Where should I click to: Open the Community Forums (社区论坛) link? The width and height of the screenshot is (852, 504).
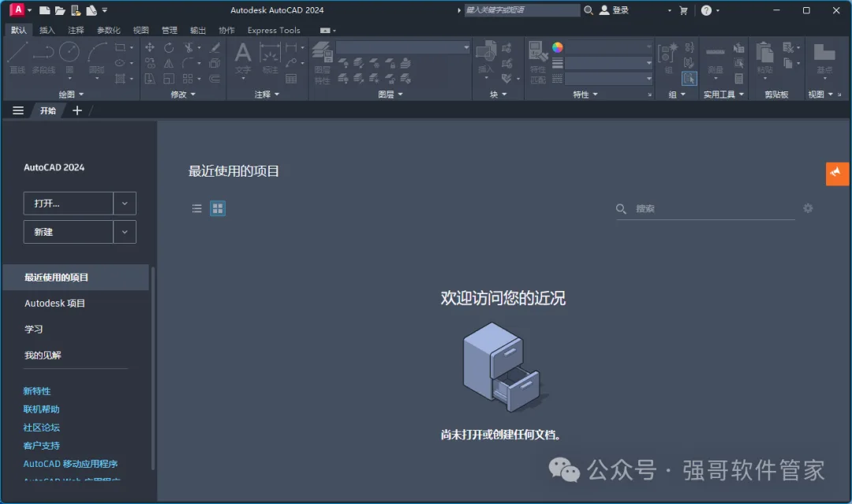(41, 427)
